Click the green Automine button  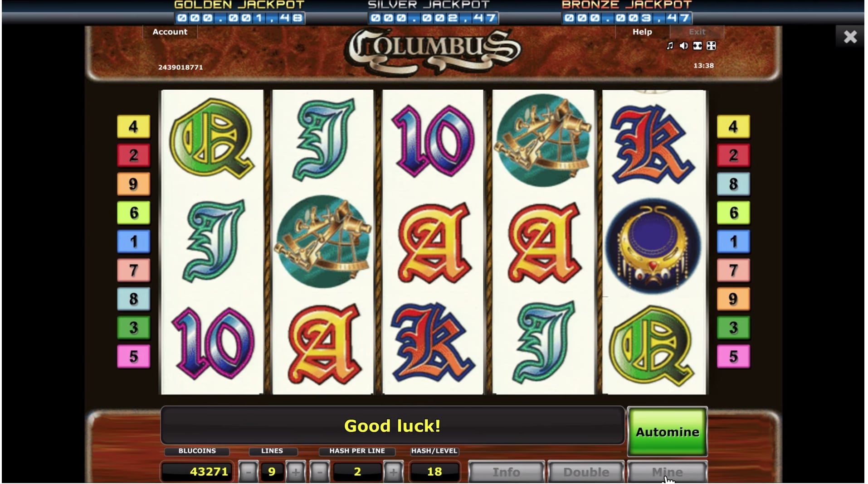point(667,432)
